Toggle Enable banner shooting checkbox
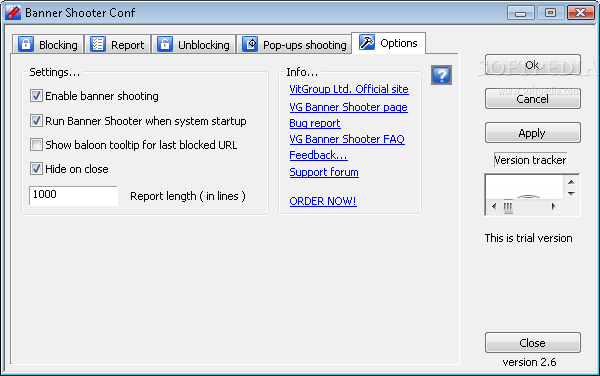 click(36, 96)
